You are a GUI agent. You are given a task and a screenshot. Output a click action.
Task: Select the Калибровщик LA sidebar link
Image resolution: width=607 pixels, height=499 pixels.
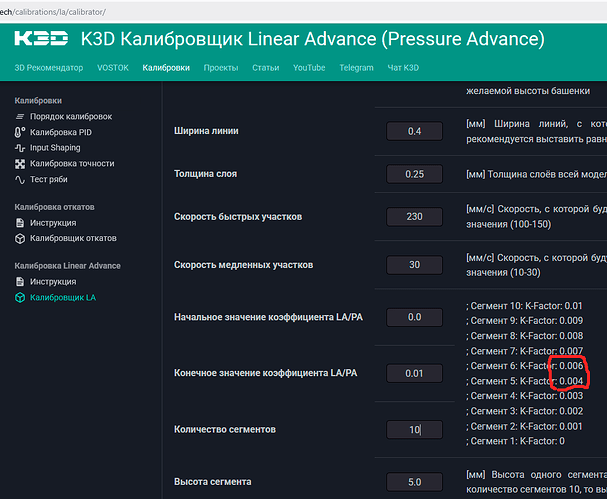(63, 297)
